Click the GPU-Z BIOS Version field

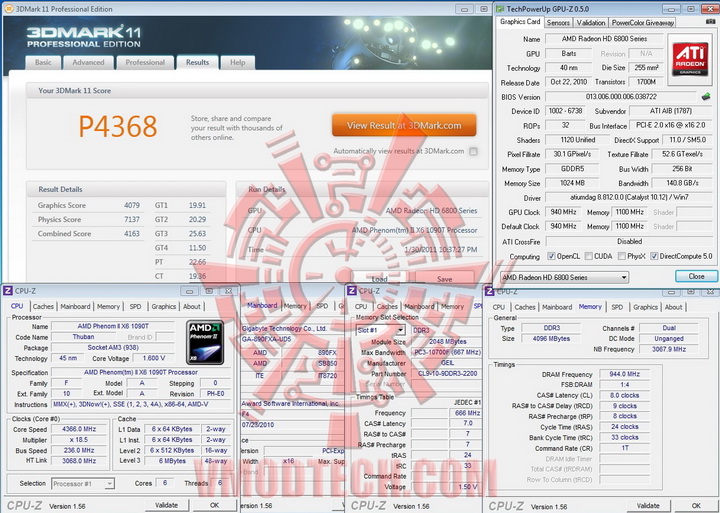tap(621, 96)
